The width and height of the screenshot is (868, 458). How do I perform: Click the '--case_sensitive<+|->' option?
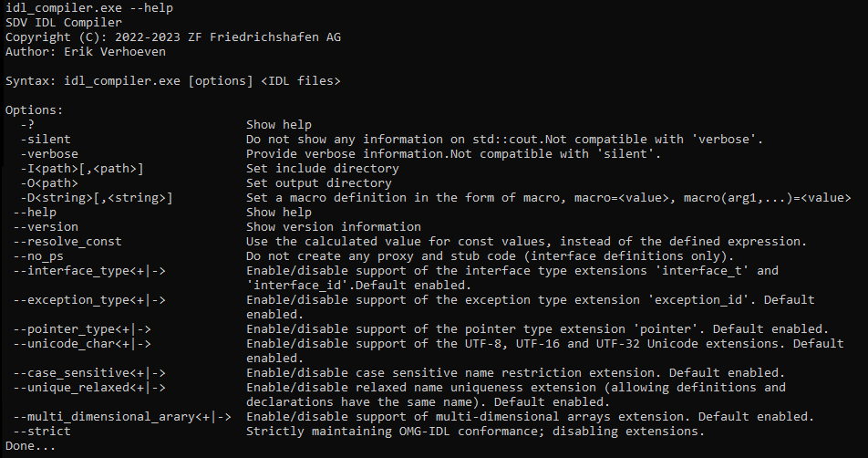pyautogui.click(x=89, y=373)
